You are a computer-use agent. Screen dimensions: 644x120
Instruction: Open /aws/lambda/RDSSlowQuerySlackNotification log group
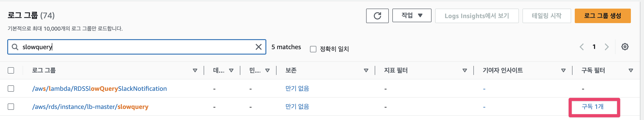(100, 89)
